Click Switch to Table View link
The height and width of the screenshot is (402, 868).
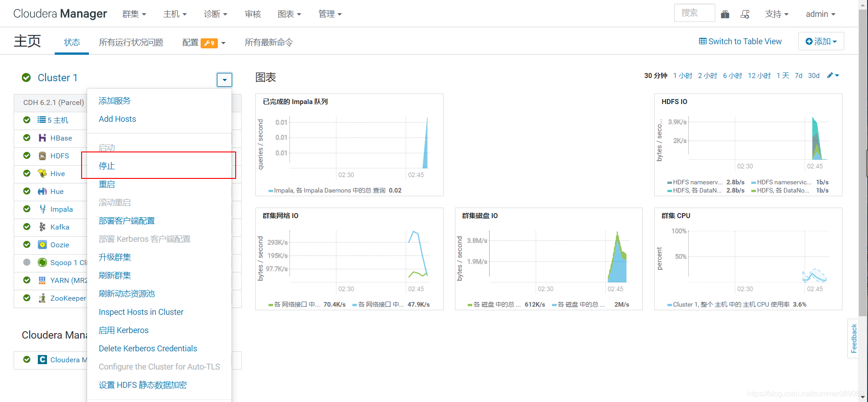point(740,42)
